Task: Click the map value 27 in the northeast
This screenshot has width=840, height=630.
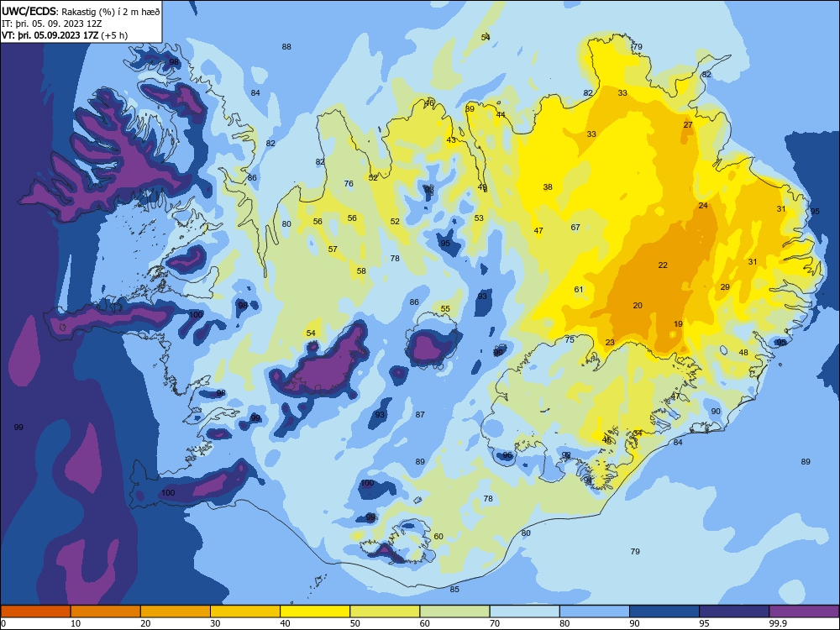Action: coord(688,125)
